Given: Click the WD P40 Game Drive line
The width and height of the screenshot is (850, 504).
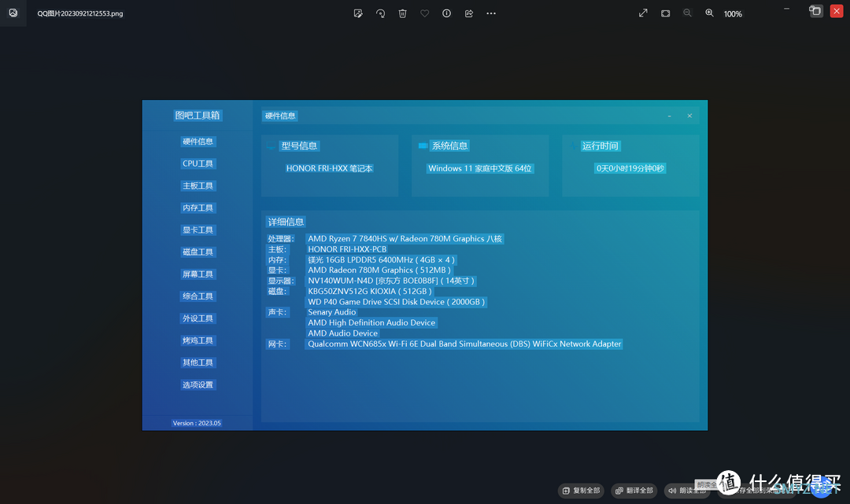Looking at the screenshot, I should (396, 302).
